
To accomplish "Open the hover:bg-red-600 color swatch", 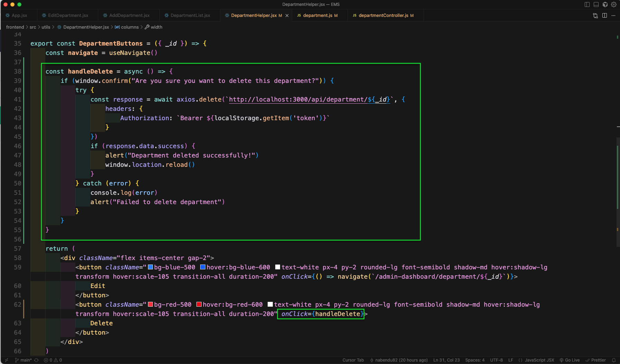I will point(199,305).
